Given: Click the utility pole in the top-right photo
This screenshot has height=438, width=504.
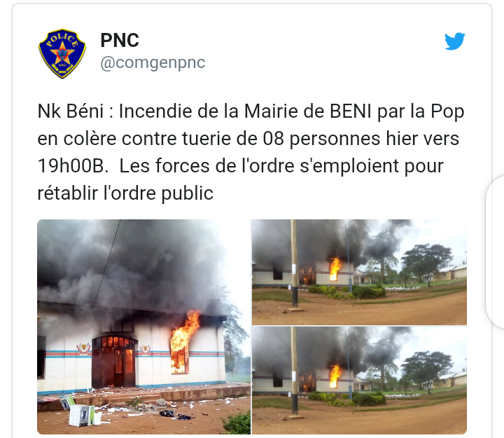Looking at the screenshot, I should [x=295, y=266].
